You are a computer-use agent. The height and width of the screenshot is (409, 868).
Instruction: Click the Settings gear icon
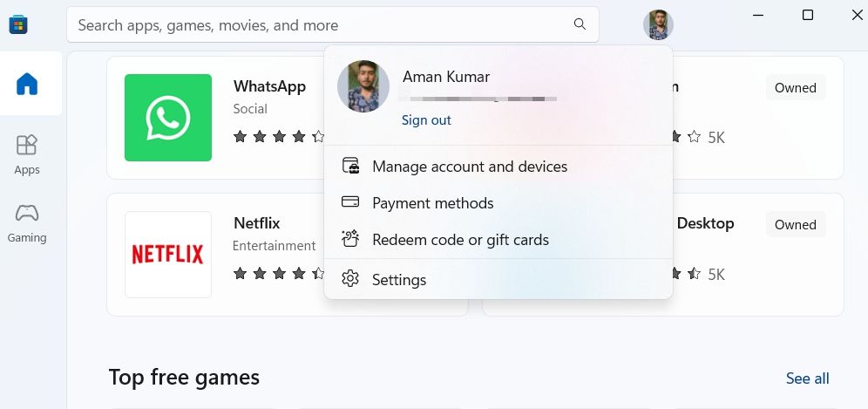click(x=350, y=279)
